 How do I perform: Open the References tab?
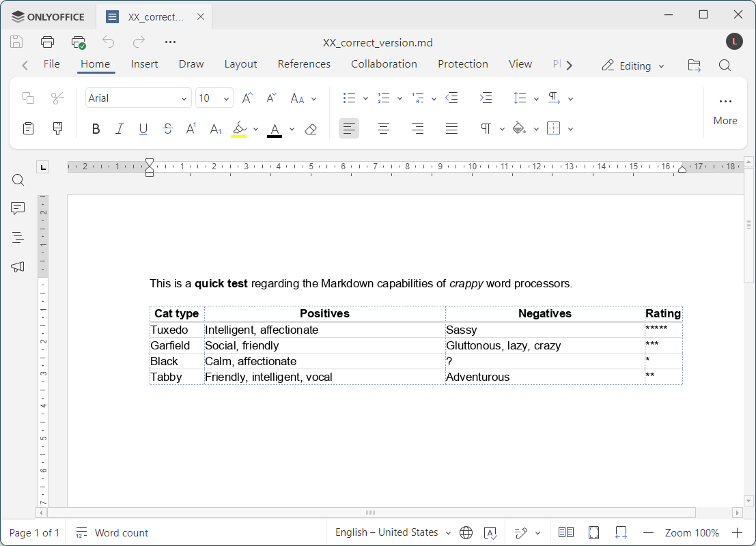[x=304, y=64]
